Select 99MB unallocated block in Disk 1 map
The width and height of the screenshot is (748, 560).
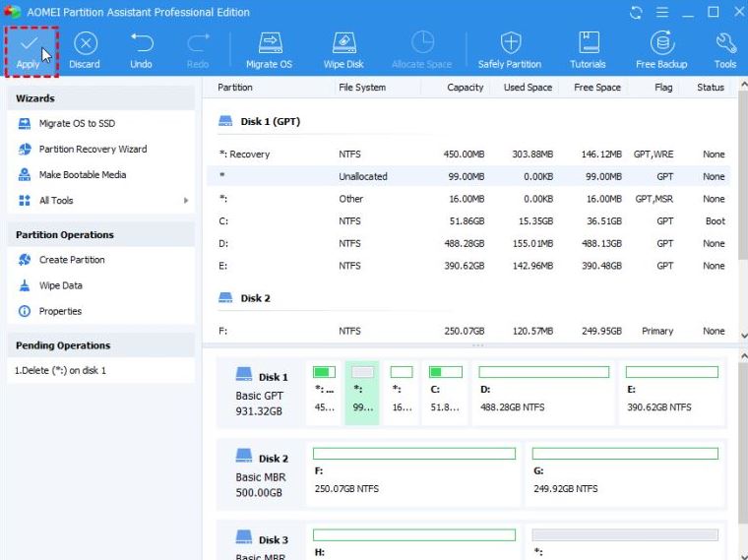[362, 393]
